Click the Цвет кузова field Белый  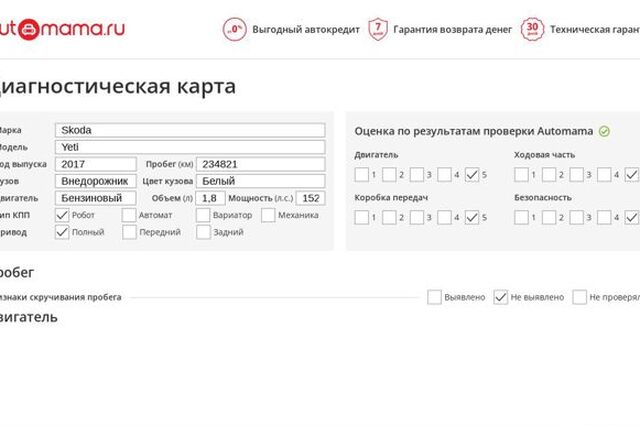click(261, 181)
